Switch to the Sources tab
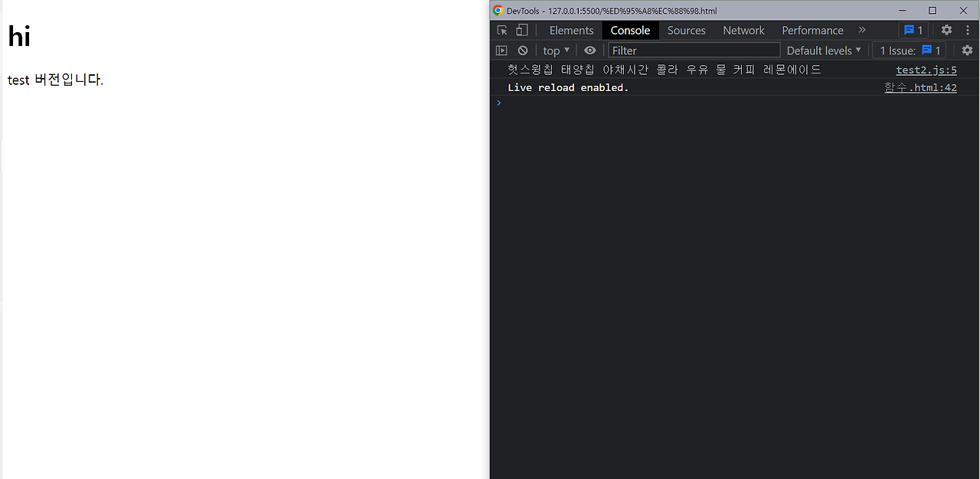Screen dimensions: 980x479 [x=686, y=30]
